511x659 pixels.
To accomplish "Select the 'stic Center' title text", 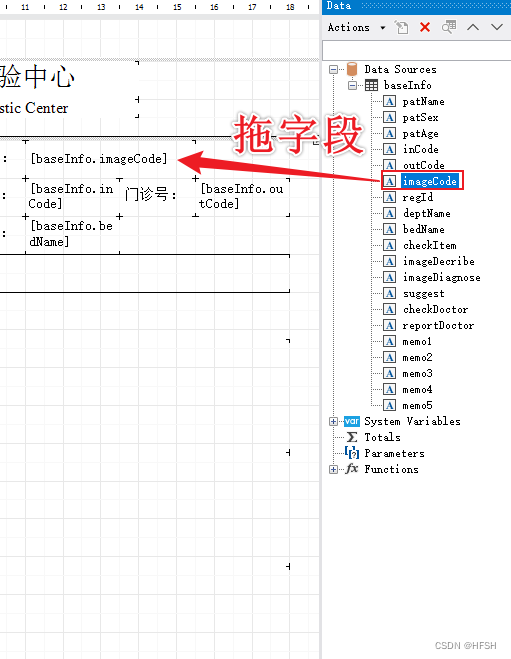I will pyautogui.click(x=34, y=108).
